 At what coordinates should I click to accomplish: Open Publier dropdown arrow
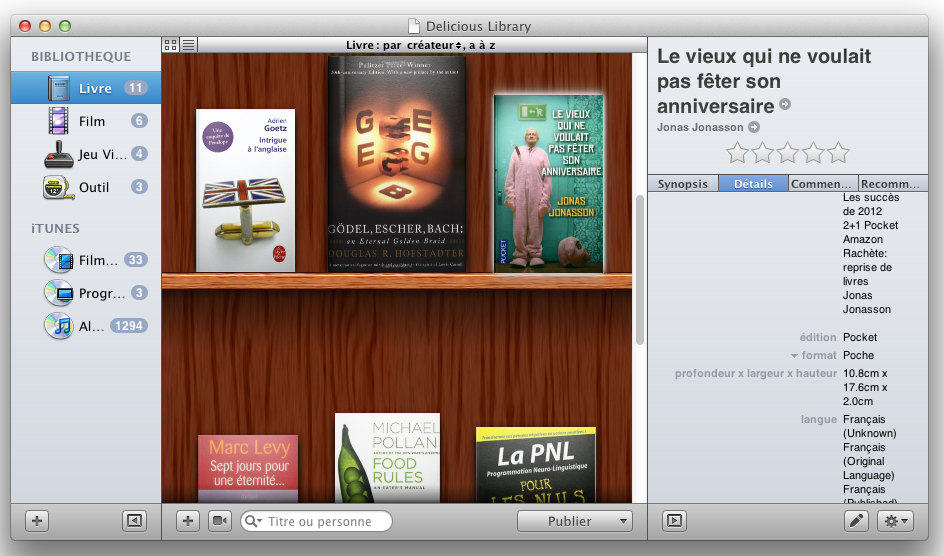pyautogui.click(x=623, y=521)
